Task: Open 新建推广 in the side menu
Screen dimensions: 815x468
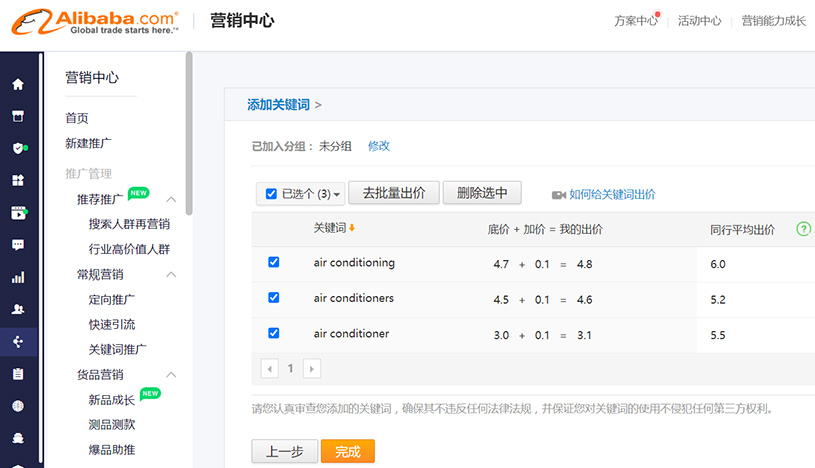Action: (88, 143)
